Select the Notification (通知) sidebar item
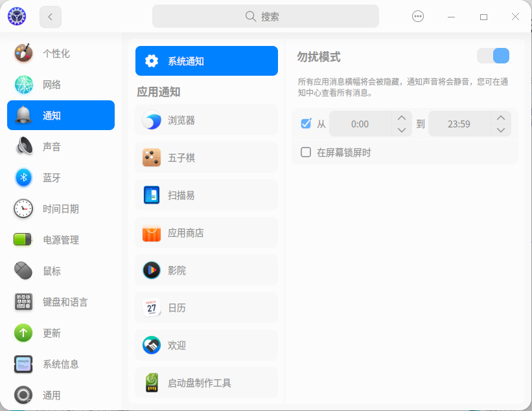Image resolution: width=532 pixels, height=411 pixels. point(61,115)
